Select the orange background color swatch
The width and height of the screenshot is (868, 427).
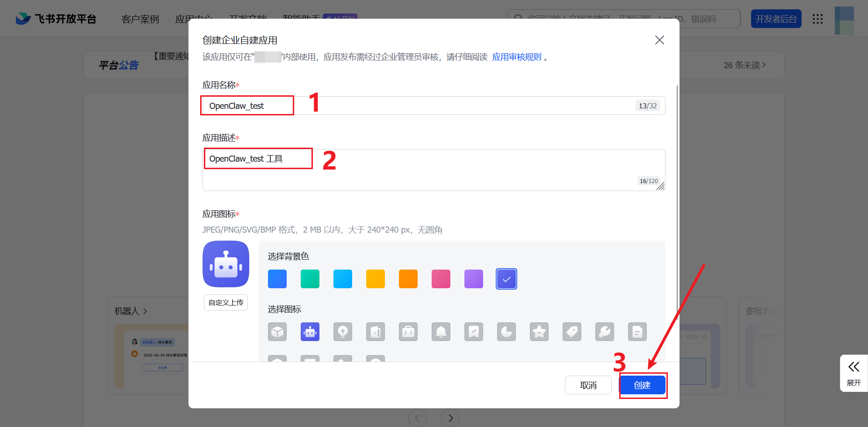[x=408, y=279]
